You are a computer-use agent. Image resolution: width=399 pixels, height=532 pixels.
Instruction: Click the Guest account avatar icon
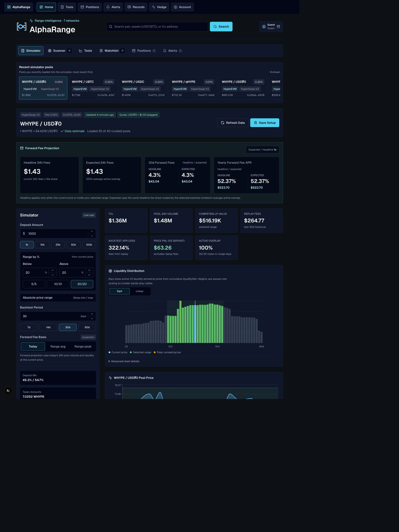pyautogui.click(x=264, y=27)
